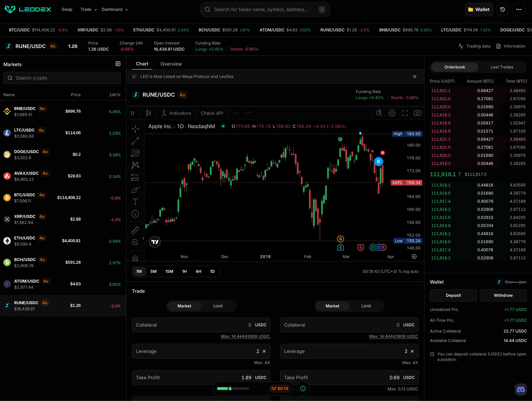Select the Limit order type in left trade form
532x401 pixels.
coord(218,306)
